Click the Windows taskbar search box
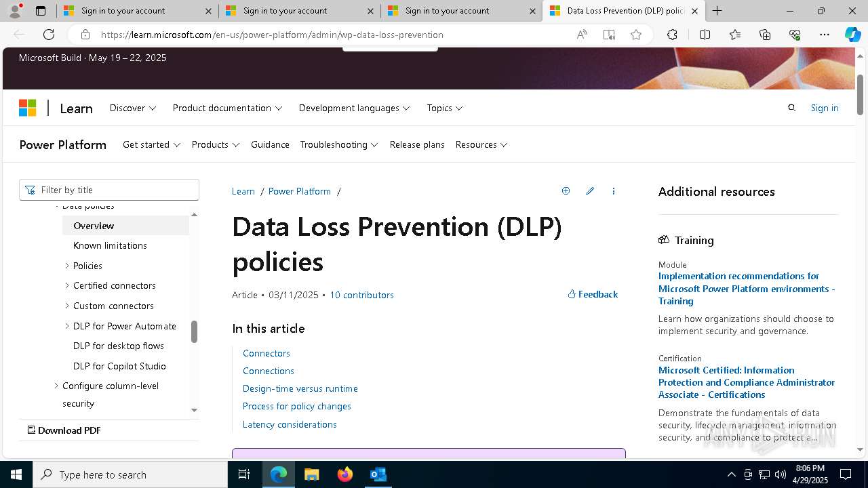The height and width of the screenshot is (488, 868). (x=130, y=474)
